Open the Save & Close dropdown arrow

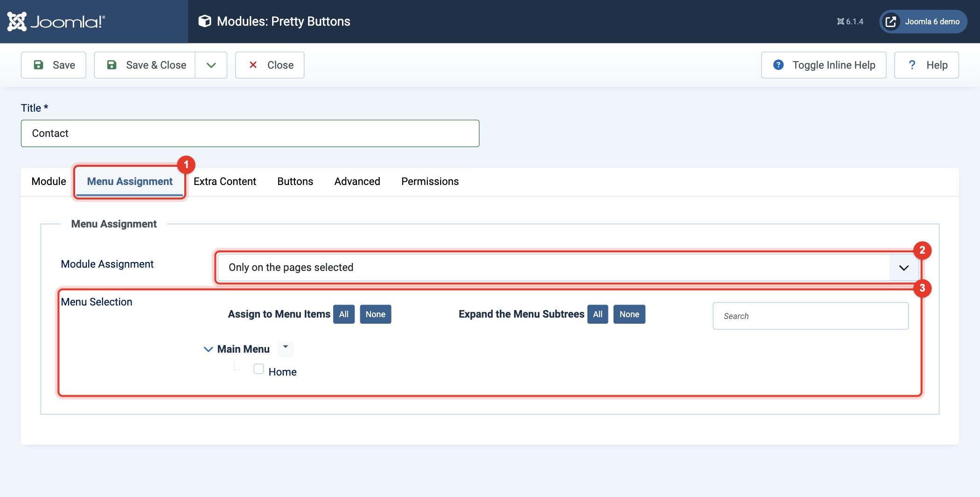coord(211,65)
